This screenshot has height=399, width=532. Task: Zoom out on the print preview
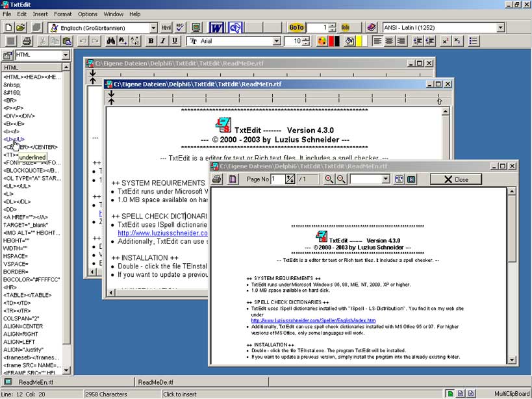point(341,179)
